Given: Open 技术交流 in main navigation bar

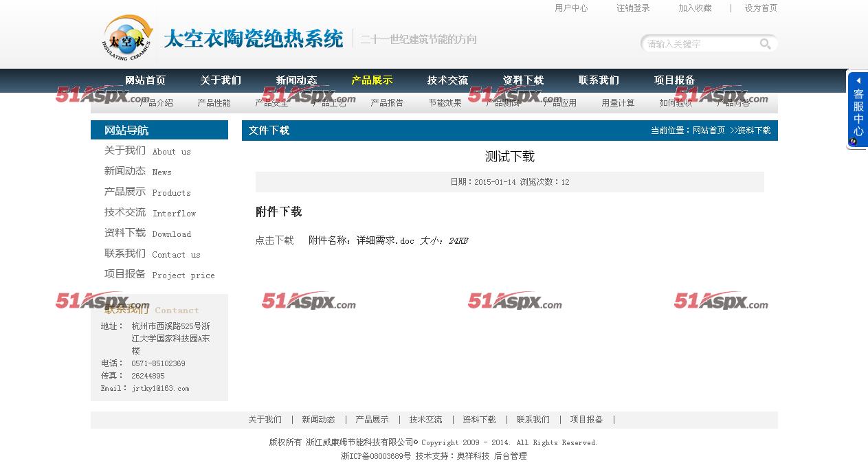Looking at the screenshot, I should click(x=447, y=80).
